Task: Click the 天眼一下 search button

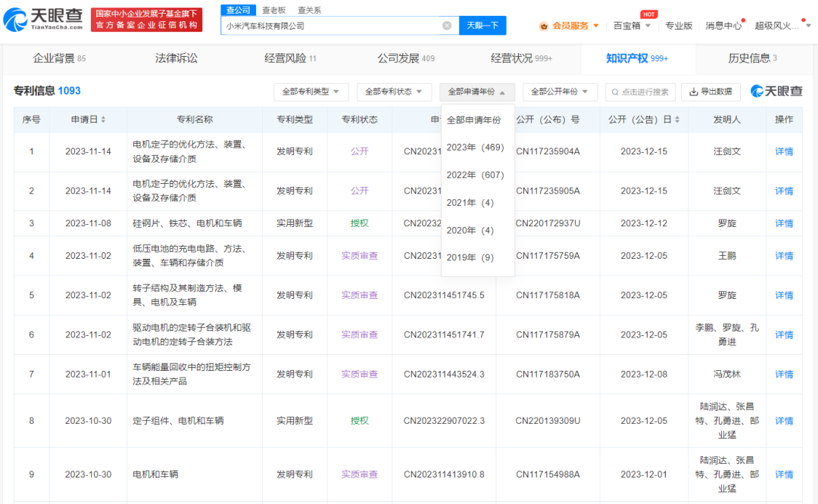Action: tap(483, 25)
